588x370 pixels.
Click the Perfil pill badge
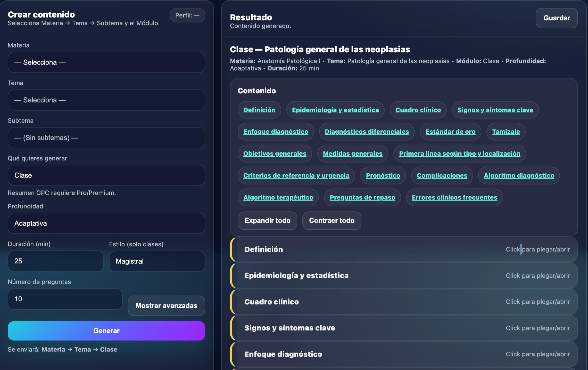(x=187, y=15)
